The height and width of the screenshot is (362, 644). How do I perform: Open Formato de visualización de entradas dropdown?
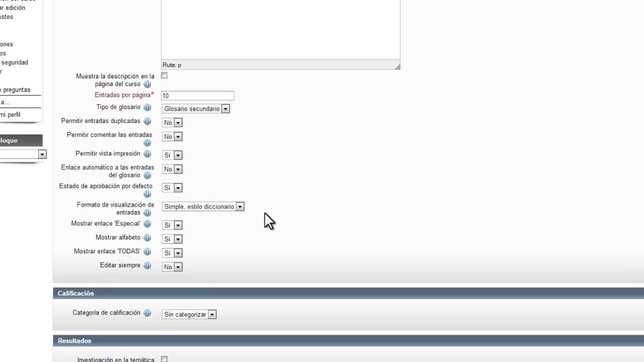coord(203,207)
